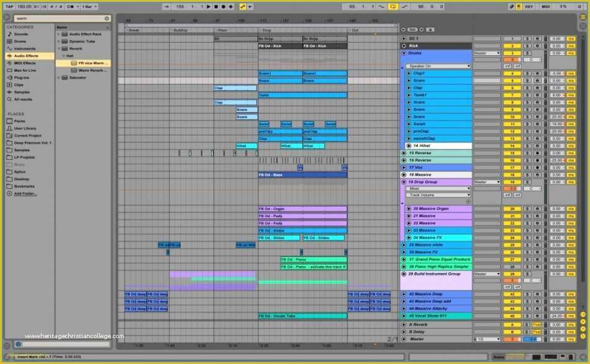Unfold the 27 Grand Piano track
The height and width of the screenshot is (364, 590).
pos(403,259)
